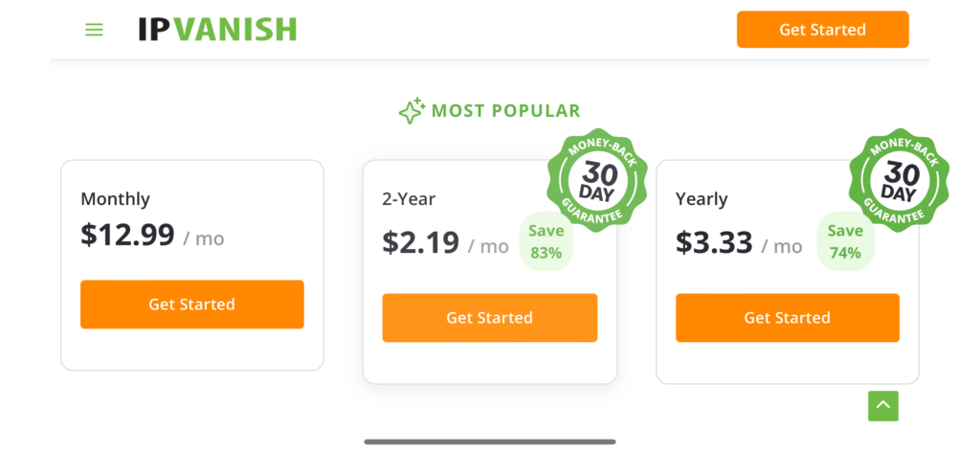Image resolution: width=980 pixels, height=453 pixels.
Task: Click the MOST POPULAR label text
Action: coord(506,111)
